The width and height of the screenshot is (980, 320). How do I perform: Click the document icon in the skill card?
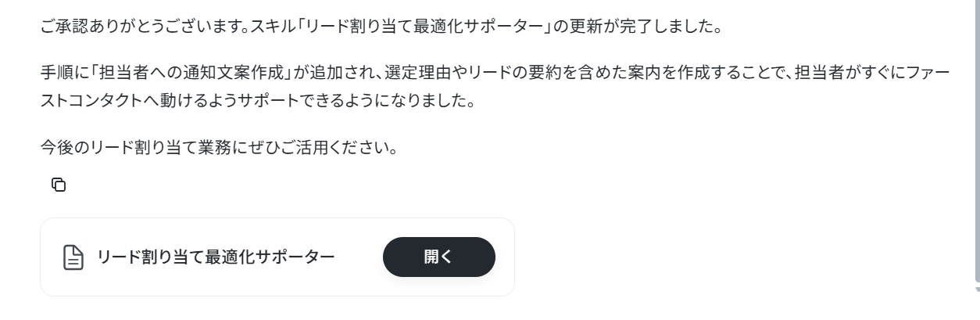[73, 257]
